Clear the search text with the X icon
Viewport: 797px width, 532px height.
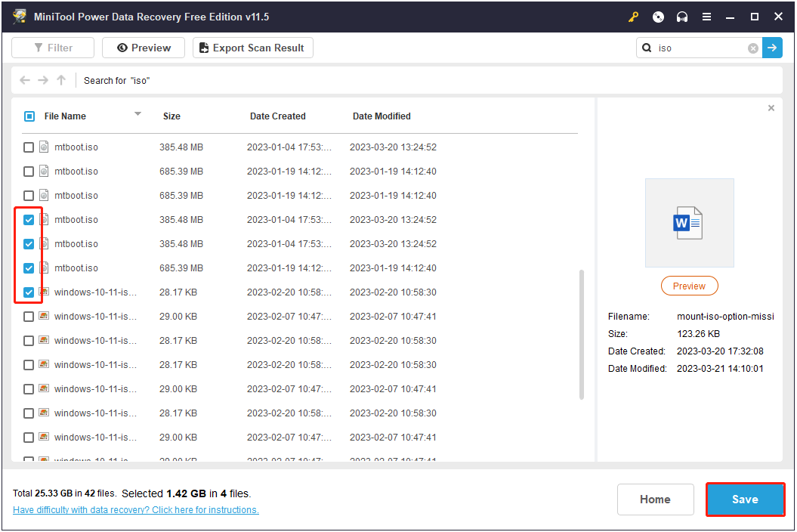pos(753,48)
